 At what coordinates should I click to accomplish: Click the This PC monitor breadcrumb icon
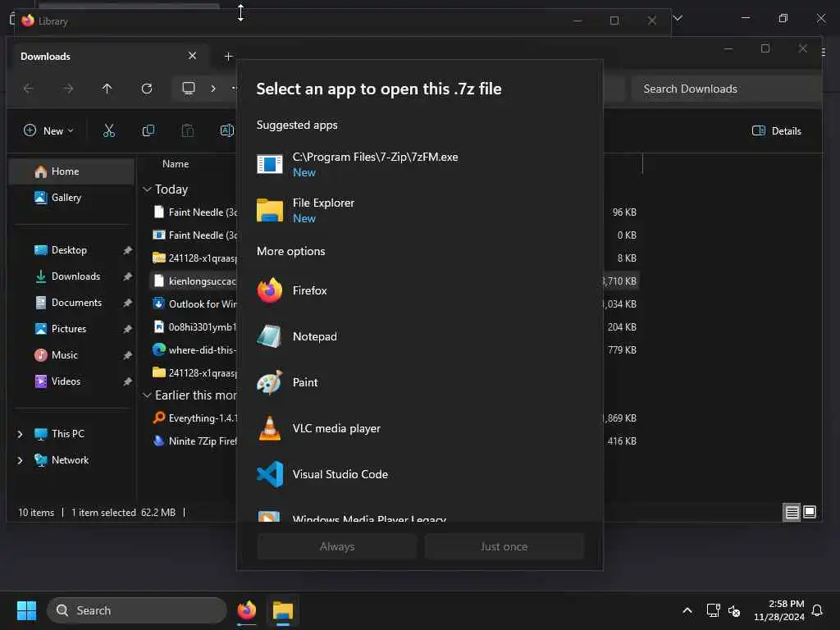point(189,89)
